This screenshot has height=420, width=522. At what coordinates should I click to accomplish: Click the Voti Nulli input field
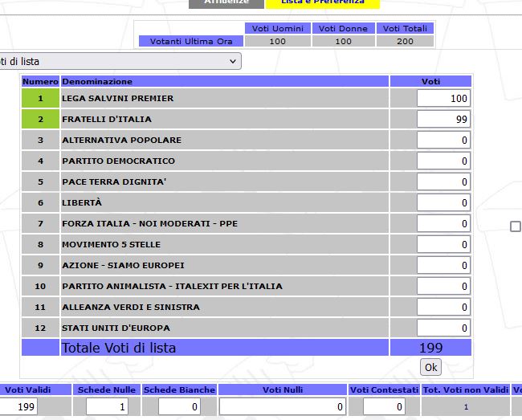click(x=283, y=406)
